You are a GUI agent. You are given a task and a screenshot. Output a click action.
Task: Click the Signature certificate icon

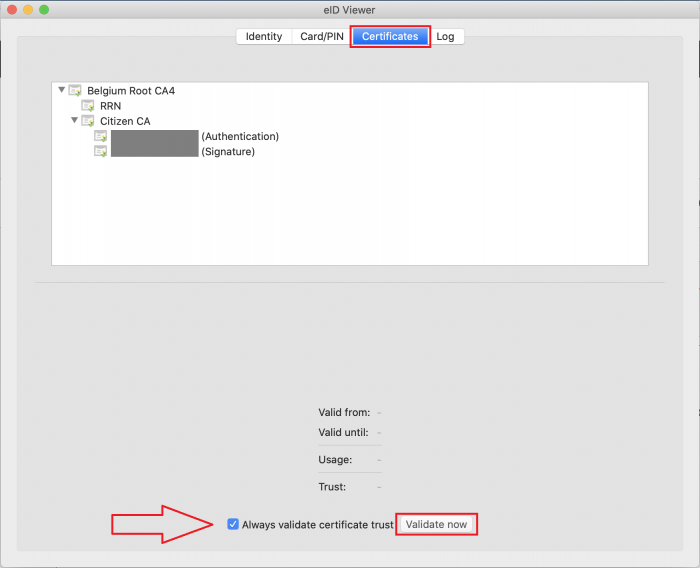click(x=101, y=151)
